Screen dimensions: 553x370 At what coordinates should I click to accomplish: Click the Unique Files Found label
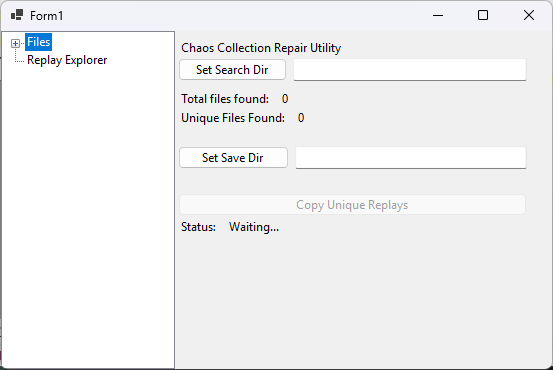point(233,118)
